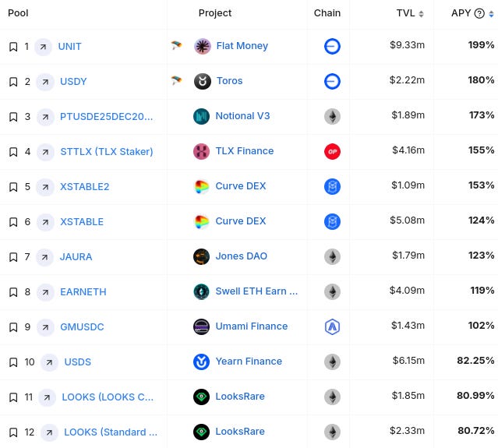
Task: Click the airdrop parachute icon beside Toros
Action: 176,80
